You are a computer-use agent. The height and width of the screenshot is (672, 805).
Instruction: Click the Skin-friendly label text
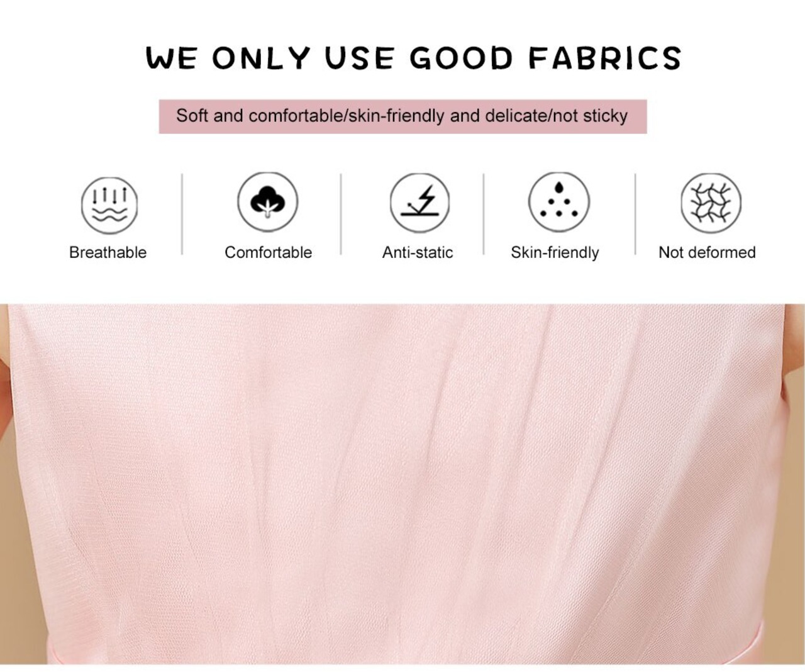tap(555, 253)
